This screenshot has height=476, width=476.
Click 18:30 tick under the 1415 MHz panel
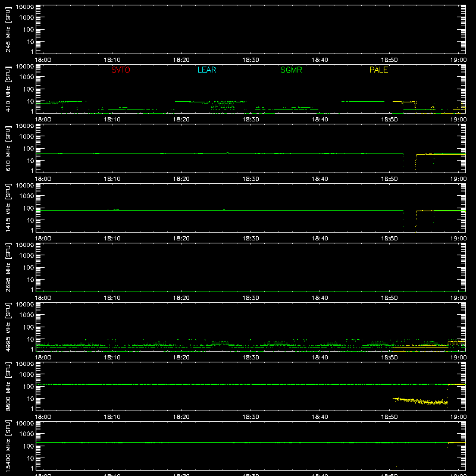250,239
